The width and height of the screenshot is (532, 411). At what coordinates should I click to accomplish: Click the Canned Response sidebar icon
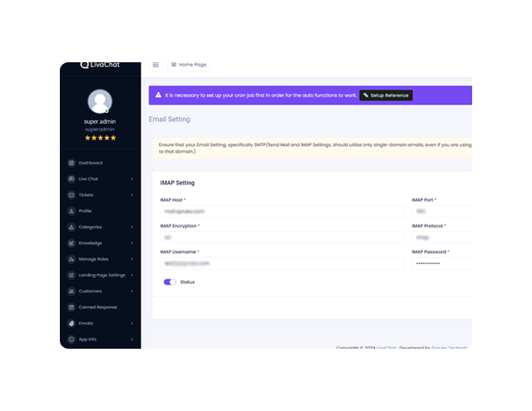pyautogui.click(x=71, y=307)
